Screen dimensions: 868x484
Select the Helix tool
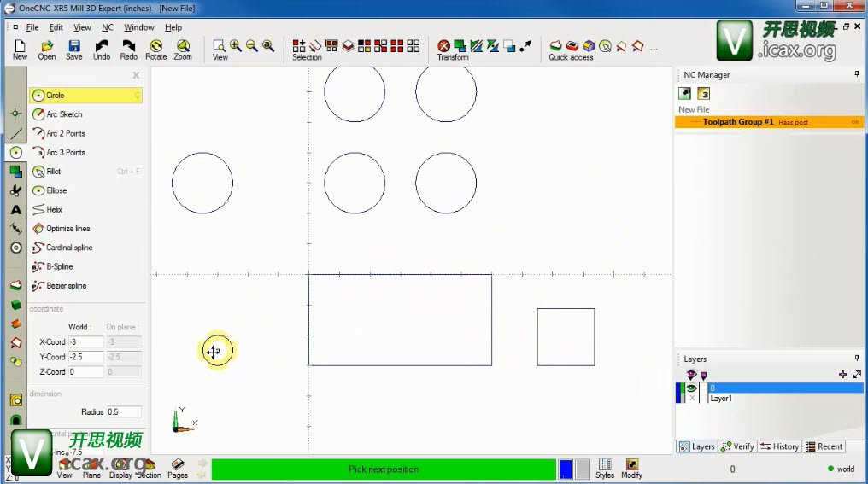pos(85,209)
